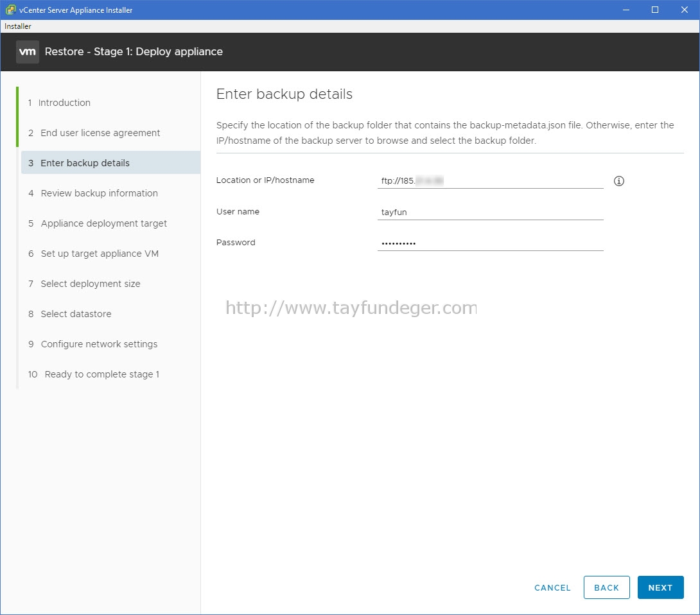Click the info icon beside Location field
700x615 pixels.
pyautogui.click(x=618, y=181)
